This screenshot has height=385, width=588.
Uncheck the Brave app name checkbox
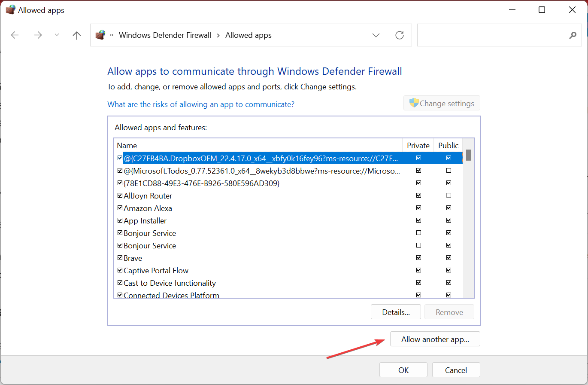pos(120,258)
